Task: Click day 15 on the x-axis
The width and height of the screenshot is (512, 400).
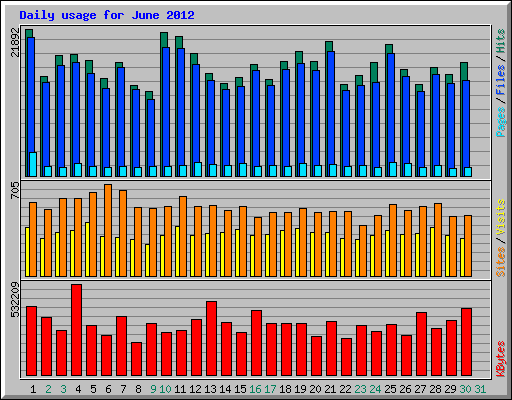Action: tap(240, 389)
